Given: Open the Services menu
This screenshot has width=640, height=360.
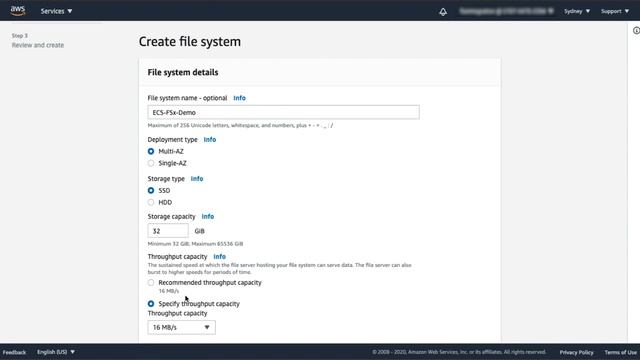Looking at the screenshot, I should tap(56, 11).
